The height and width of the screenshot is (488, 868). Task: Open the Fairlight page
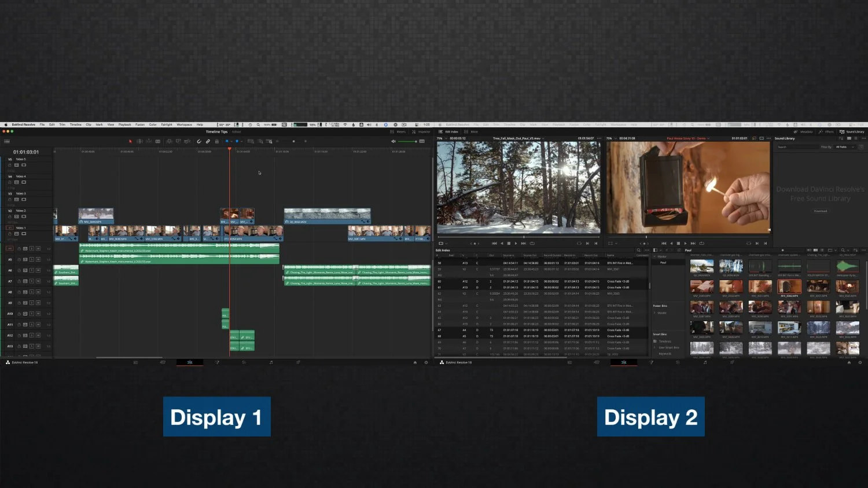[x=270, y=362]
